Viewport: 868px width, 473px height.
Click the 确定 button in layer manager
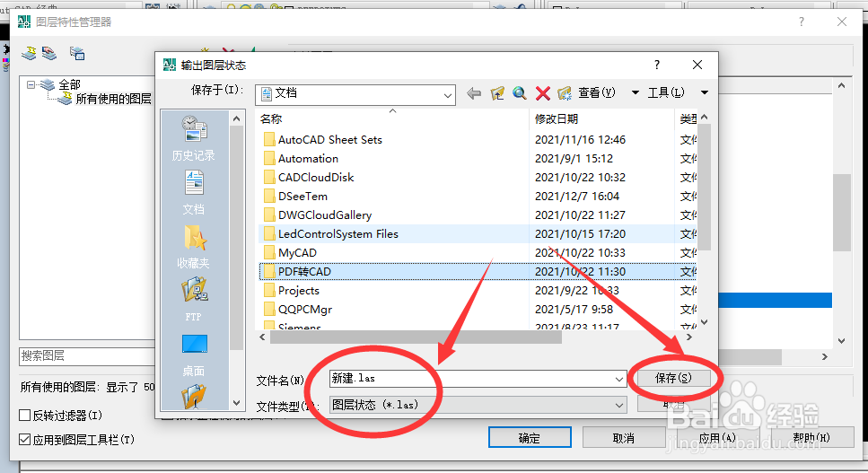pos(530,438)
